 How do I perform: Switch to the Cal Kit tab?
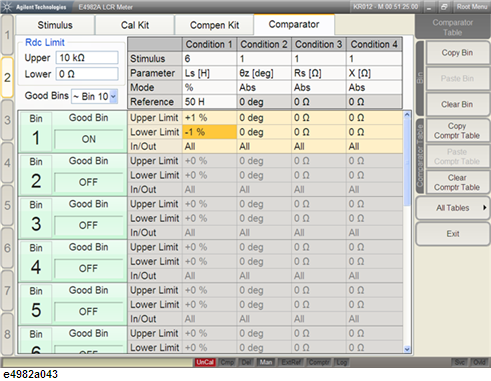135,25
